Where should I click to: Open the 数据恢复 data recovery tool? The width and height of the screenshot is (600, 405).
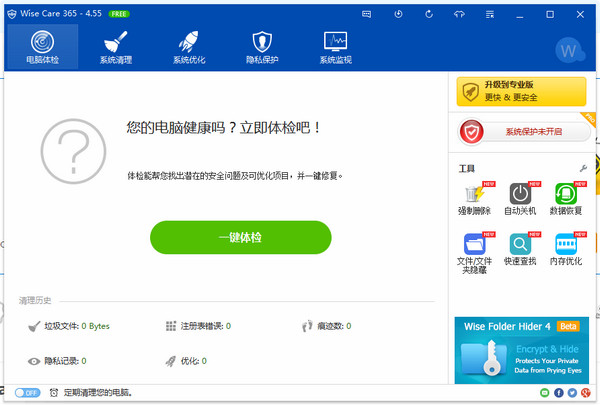click(x=567, y=198)
